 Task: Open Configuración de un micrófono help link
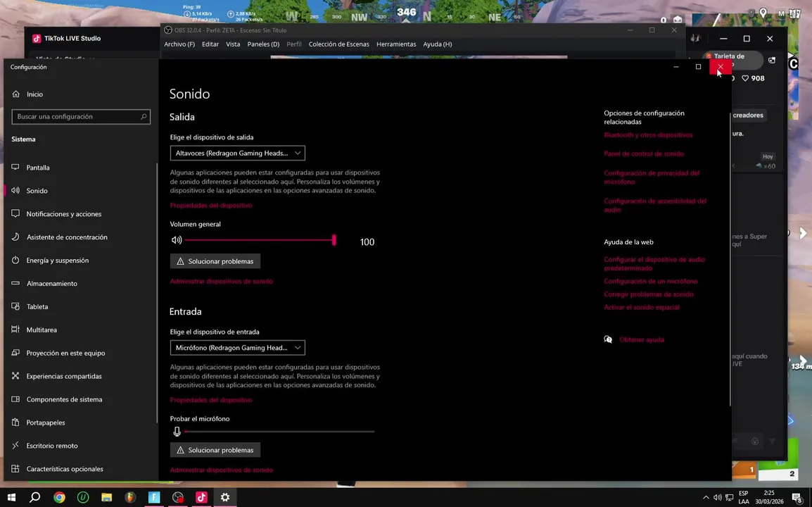(650, 281)
